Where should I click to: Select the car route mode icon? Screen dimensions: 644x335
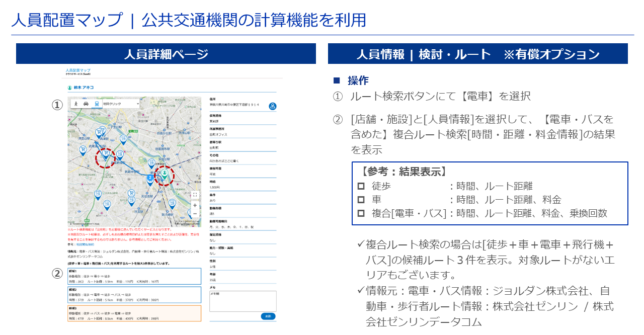(86, 103)
